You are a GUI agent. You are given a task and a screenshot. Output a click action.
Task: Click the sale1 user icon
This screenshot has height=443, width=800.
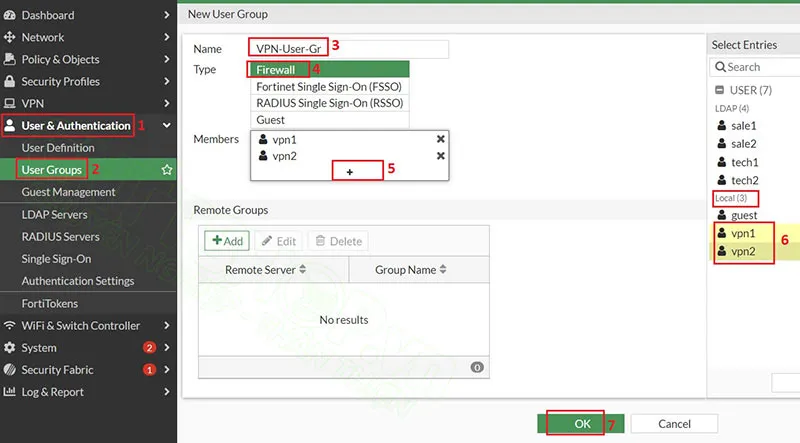[721, 125]
